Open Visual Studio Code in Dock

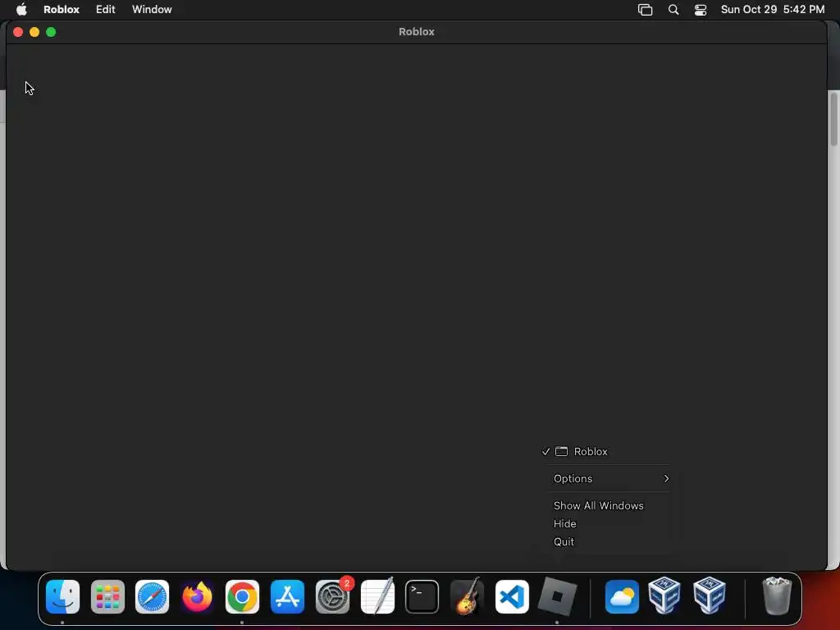point(512,596)
